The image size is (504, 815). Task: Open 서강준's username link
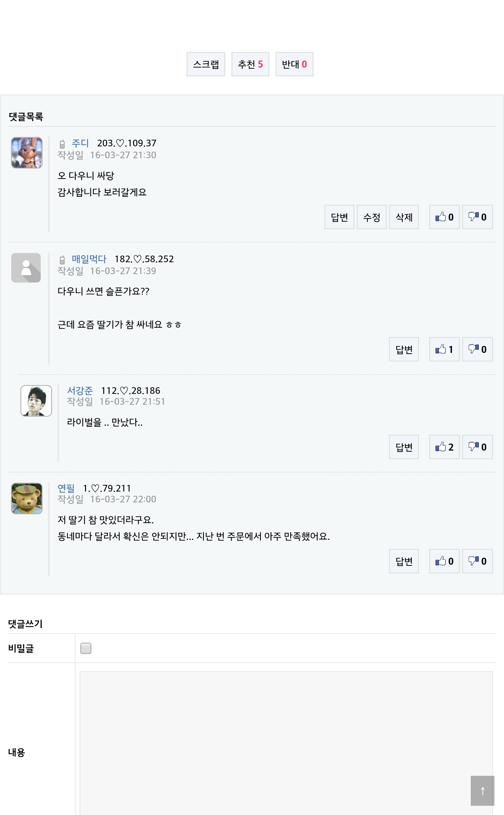(80, 391)
